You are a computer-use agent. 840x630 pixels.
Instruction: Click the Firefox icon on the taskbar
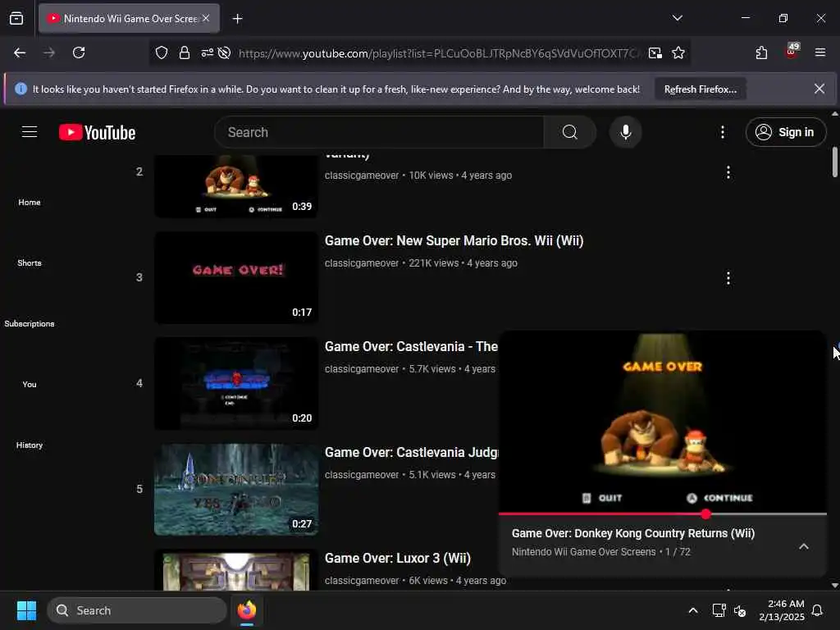[x=246, y=610]
